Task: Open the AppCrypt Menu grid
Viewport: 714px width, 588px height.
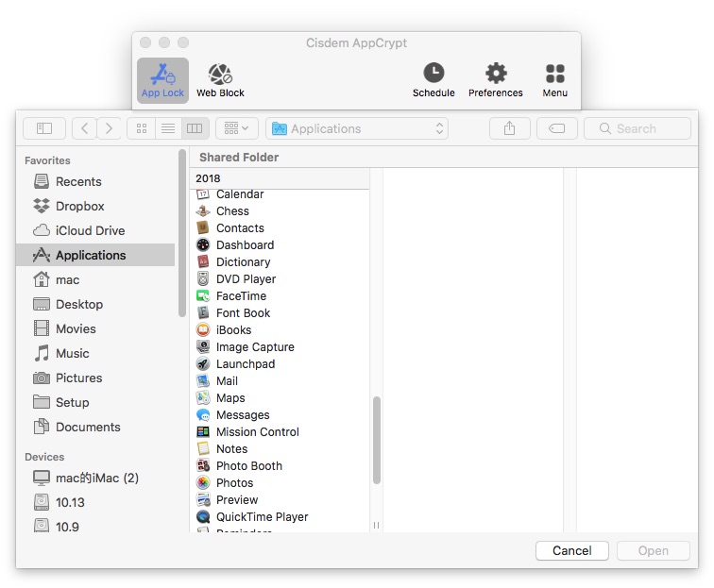Action: point(554,80)
